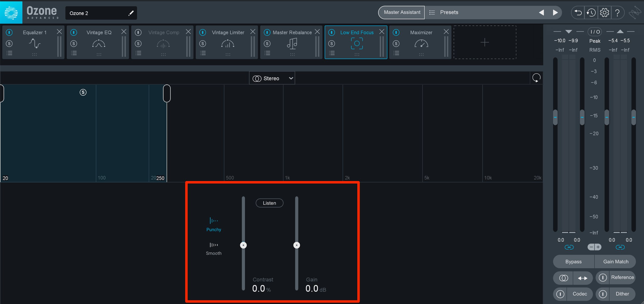Screen dimensions: 644x304
Task: Enable the Listen button
Action: tap(269, 203)
